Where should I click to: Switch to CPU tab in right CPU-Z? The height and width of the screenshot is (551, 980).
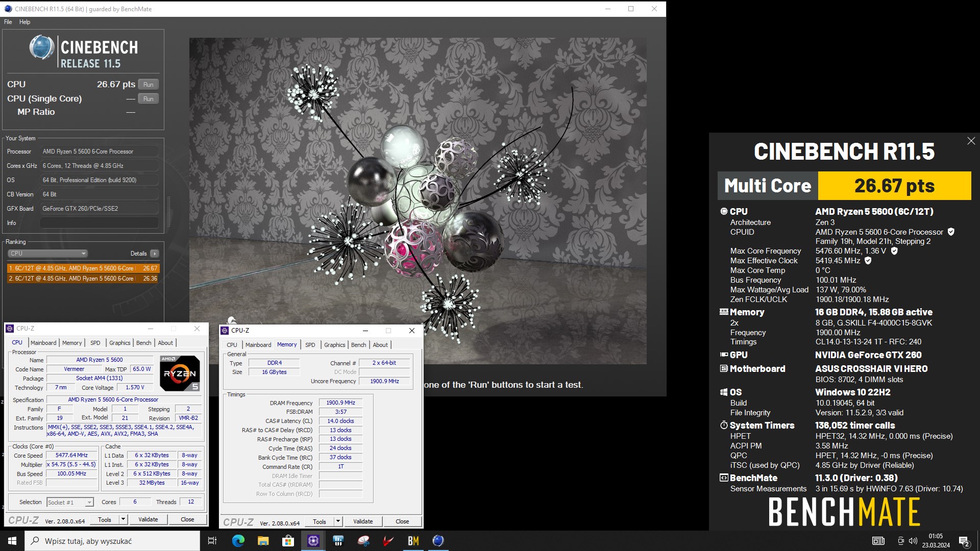point(232,345)
